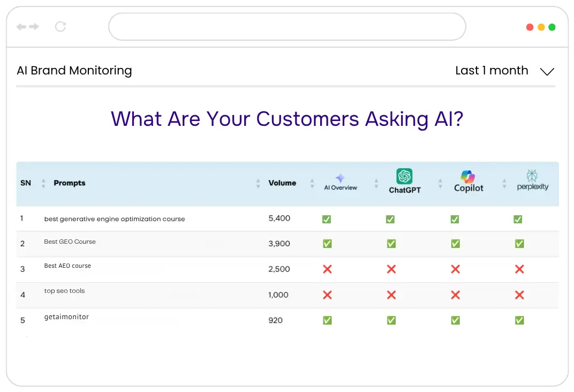Click ChatGPT red X for top seo tools
This screenshot has width=574, height=392.
[391, 295]
